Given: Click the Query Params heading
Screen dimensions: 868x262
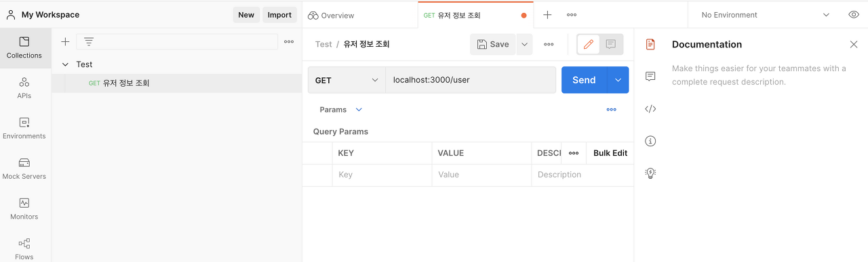Looking at the screenshot, I should click(x=340, y=131).
